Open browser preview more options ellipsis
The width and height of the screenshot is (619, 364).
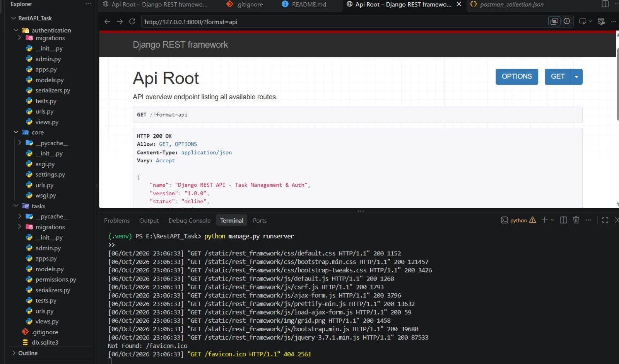(x=614, y=22)
